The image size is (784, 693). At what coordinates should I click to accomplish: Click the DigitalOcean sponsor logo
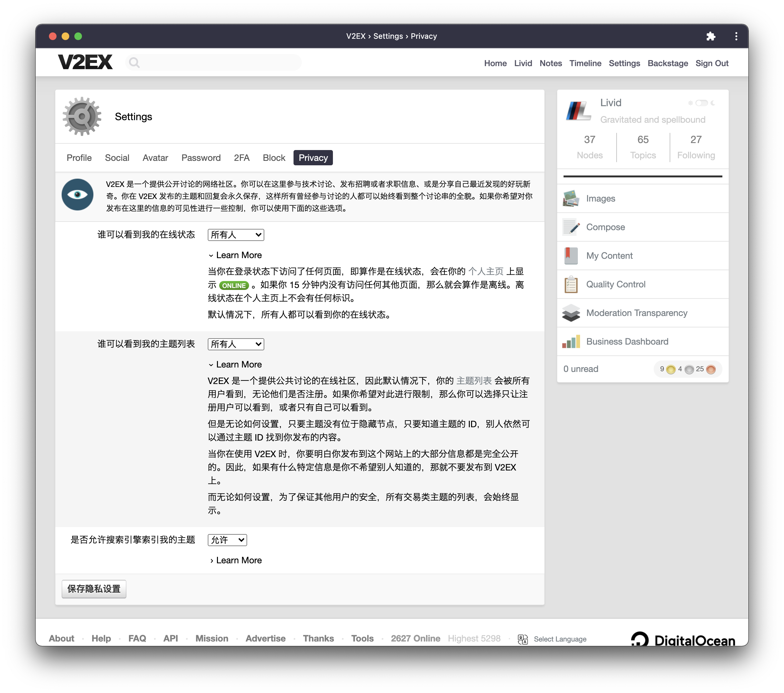tap(683, 638)
